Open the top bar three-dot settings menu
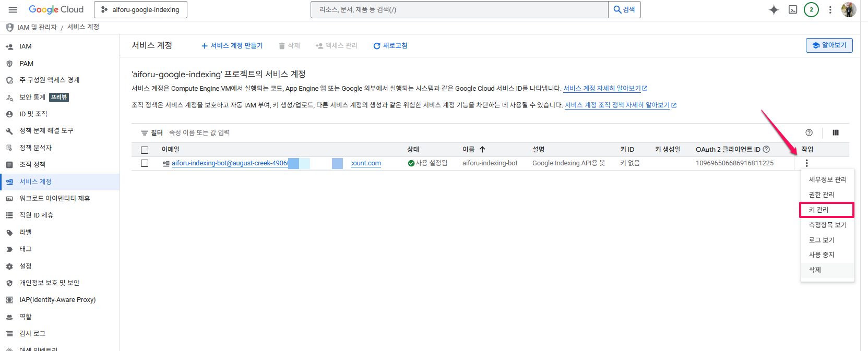Image resolution: width=868 pixels, height=351 pixels. [830, 10]
